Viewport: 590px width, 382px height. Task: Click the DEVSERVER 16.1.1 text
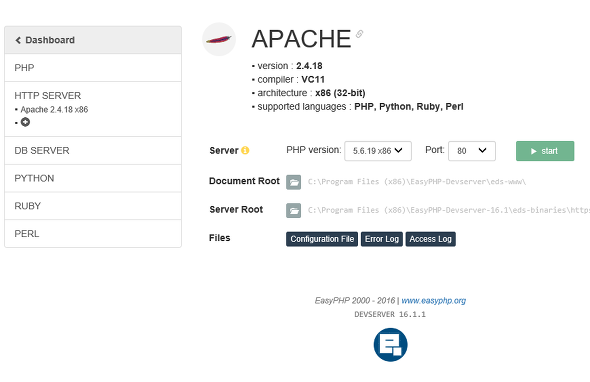tap(390, 314)
